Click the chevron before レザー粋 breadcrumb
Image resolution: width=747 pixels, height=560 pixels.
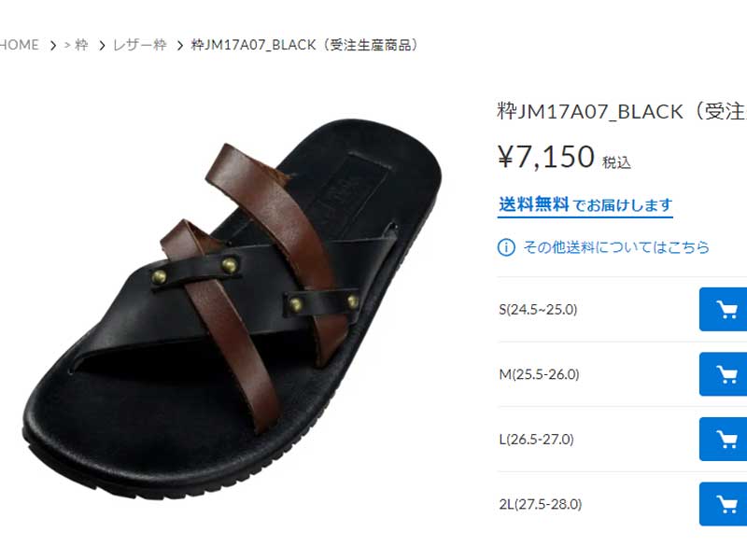(x=102, y=45)
